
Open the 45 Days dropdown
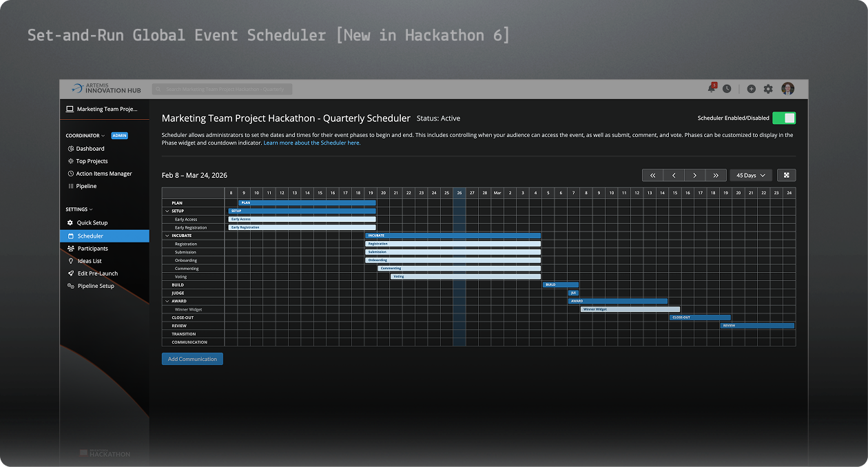tap(750, 175)
